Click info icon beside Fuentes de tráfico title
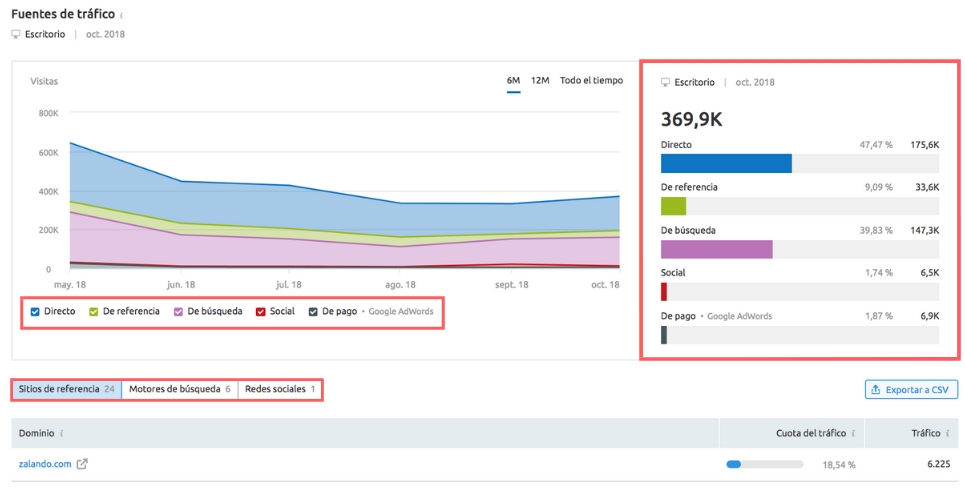Image resolution: width=965 pixels, height=494 pixels. [122, 16]
